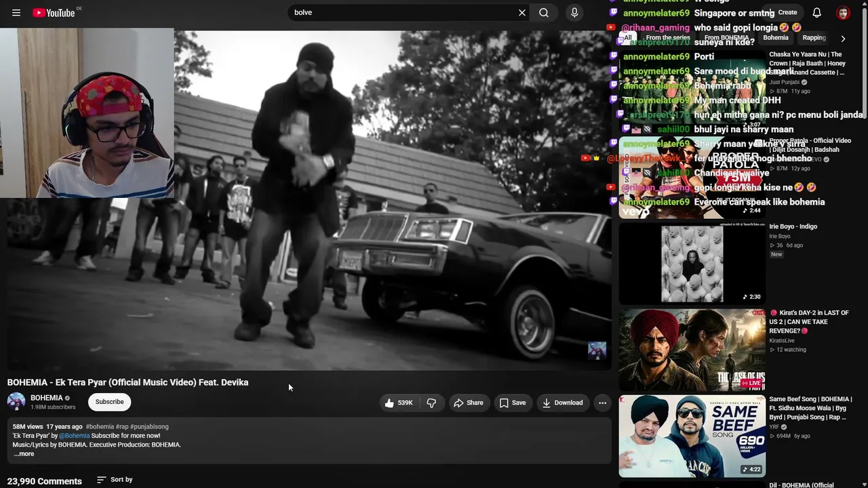Click the video title "BOHEMIA - Ek Tera Pyar"
This screenshot has width=868, height=488.
[128, 382]
